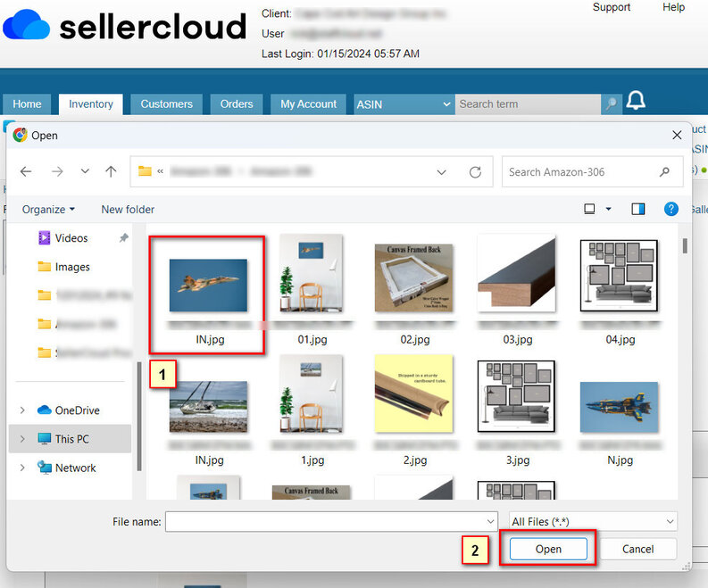Open the My Account tab in Sellercloud

(308, 104)
